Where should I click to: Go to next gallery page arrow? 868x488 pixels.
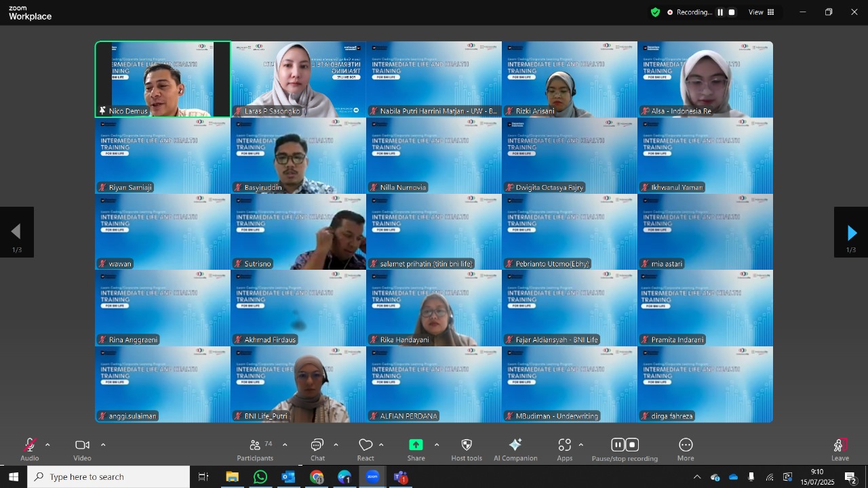(x=851, y=232)
